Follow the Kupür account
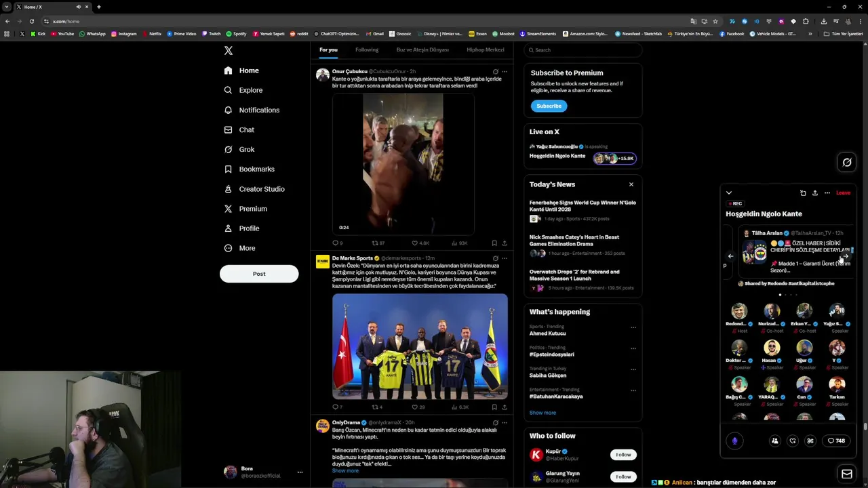868x488 pixels. [x=623, y=455]
